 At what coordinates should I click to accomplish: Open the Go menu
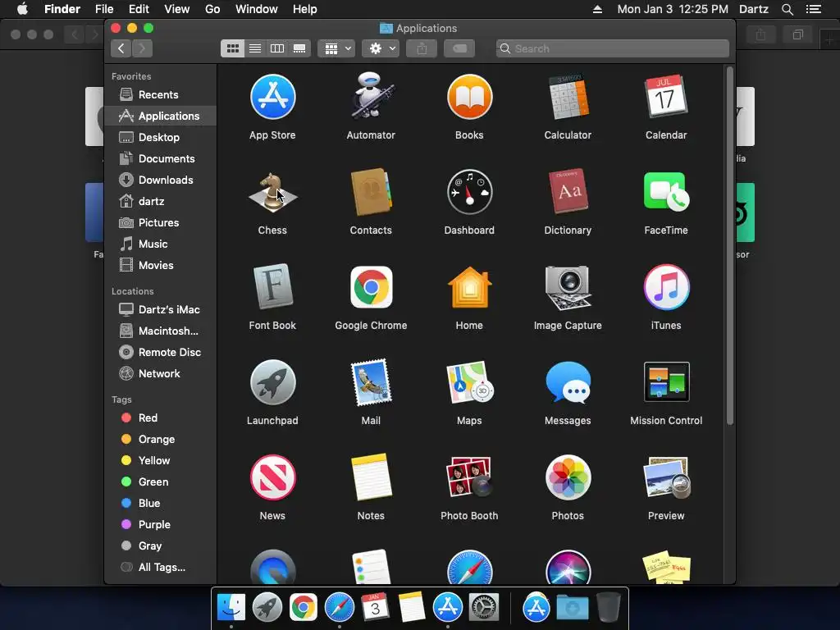tap(212, 9)
